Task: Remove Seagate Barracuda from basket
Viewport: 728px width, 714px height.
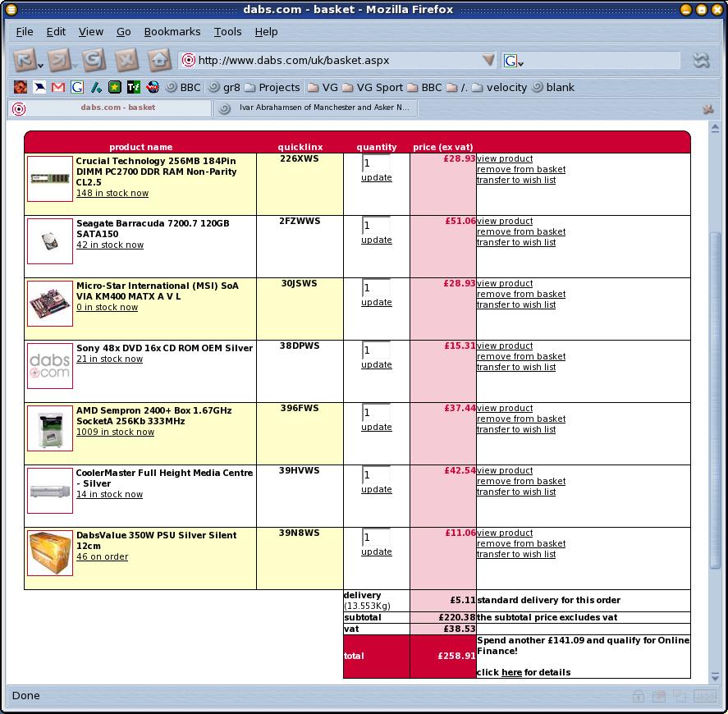Action: coord(521,231)
